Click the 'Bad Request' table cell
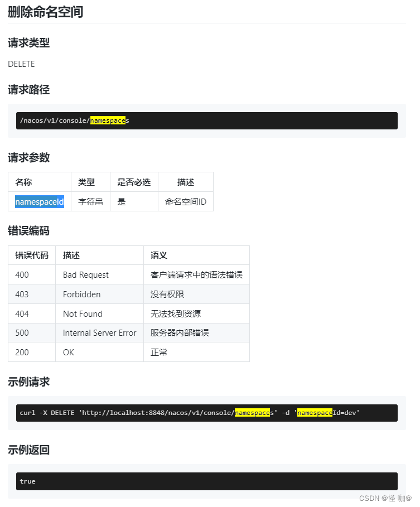 pos(86,275)
